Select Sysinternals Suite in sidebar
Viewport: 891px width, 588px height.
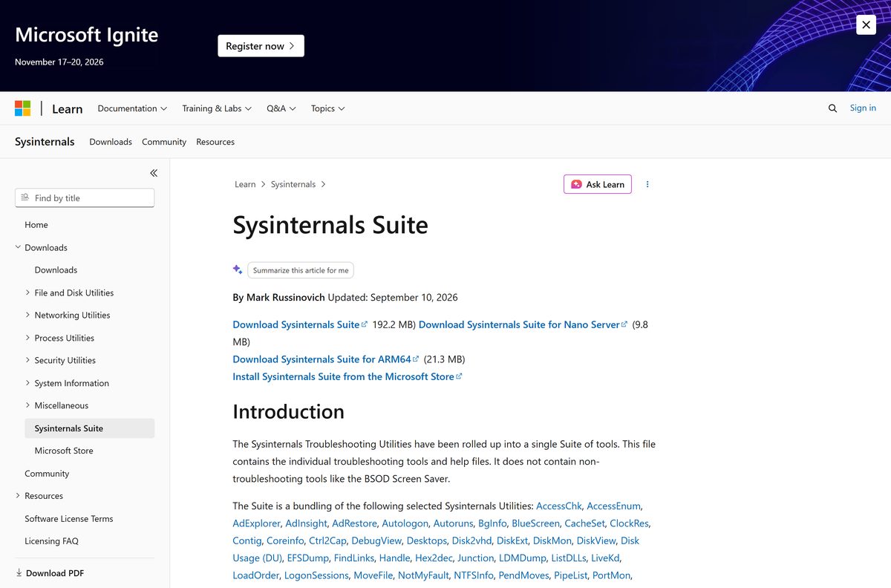point(89,428)
